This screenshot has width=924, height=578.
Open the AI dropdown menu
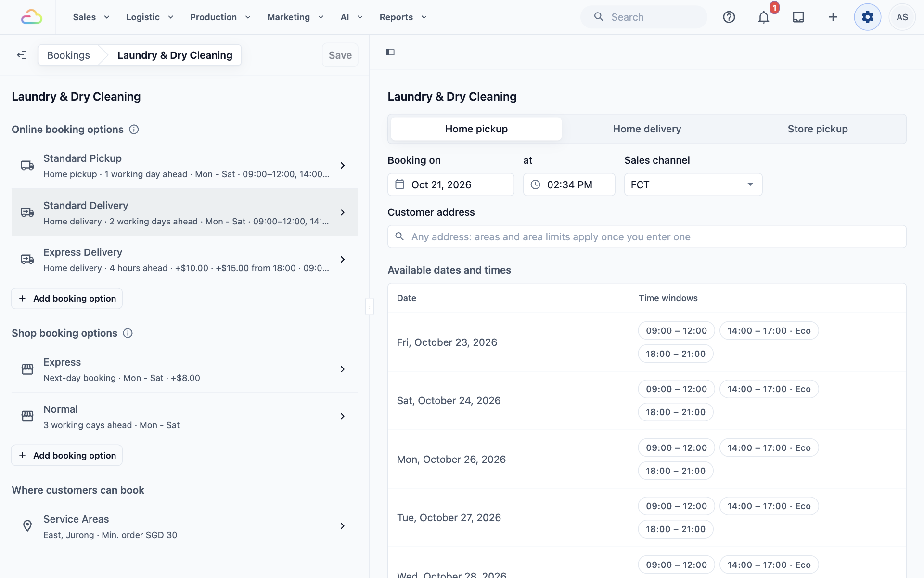(352, 17)
